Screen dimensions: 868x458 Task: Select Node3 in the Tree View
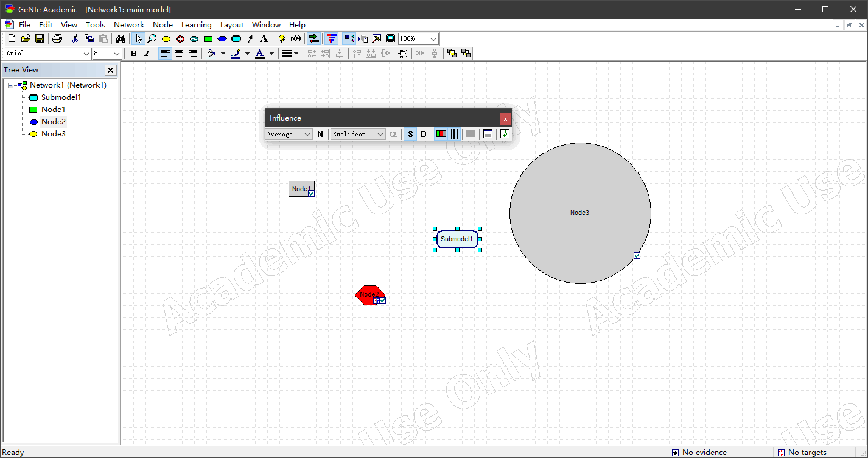[53, 134]
